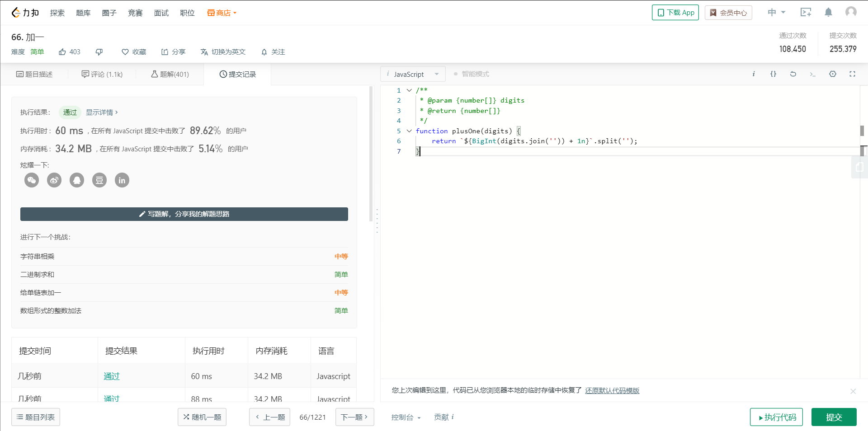Collapse the comment block fold arrow line 1
Viewport: 868px width, 431px height.
tap(409, 90)
